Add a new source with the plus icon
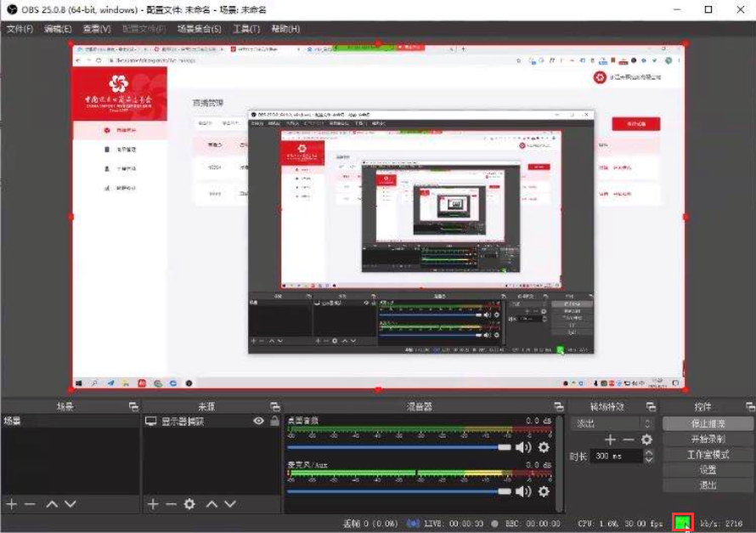This screenshot has width=756, height=533. 153,504
